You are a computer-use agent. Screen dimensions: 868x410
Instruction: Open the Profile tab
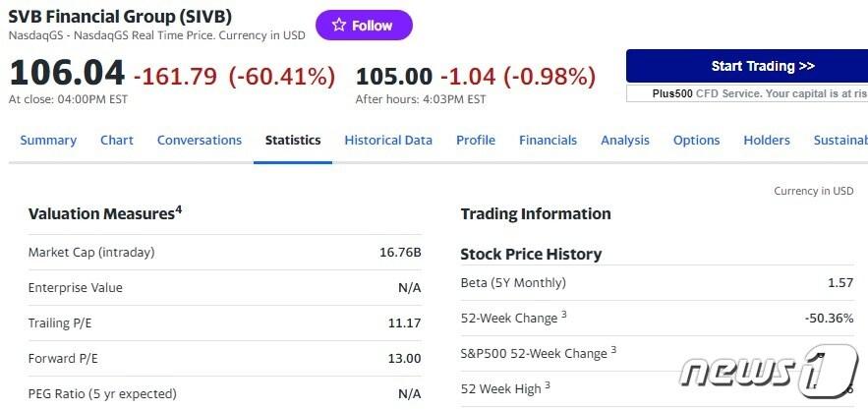click(476, 141)
